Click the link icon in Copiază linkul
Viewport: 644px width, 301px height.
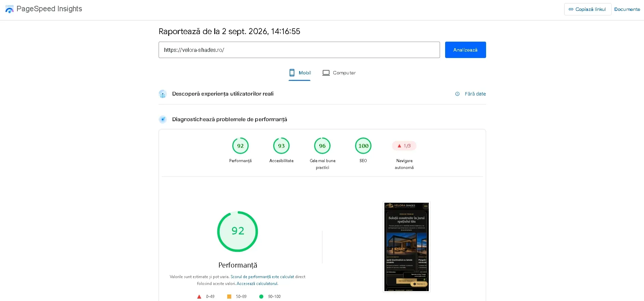(x=571, y=9)
